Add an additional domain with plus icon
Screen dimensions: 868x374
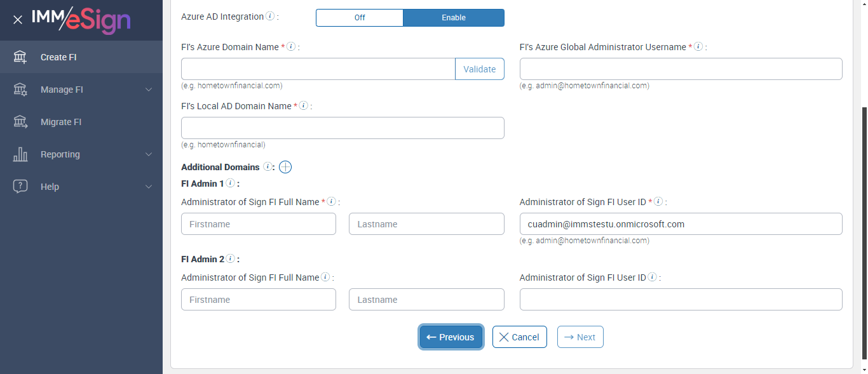[285, 167]
